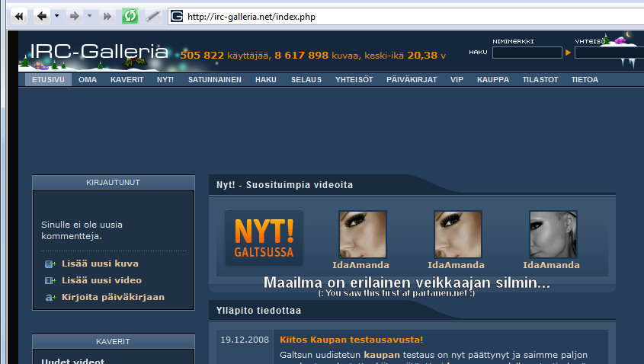
Task: Go back with the browser back arrow
Action: point(42,17)
